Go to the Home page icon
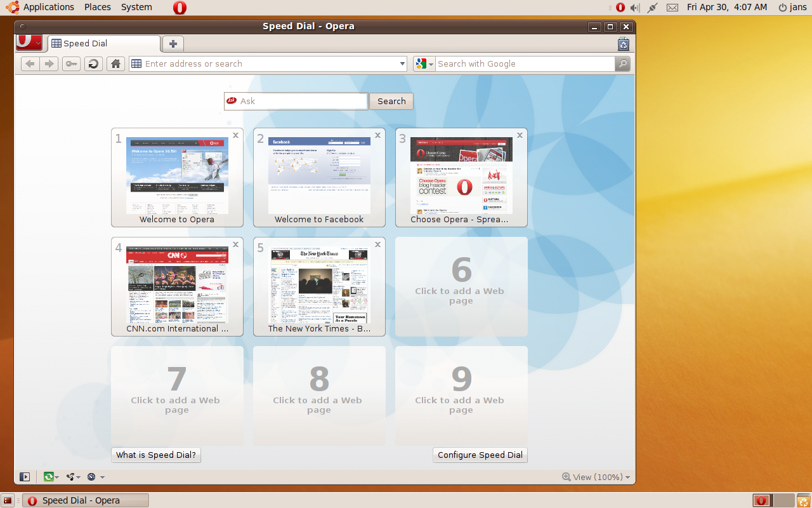 [115, 63]
